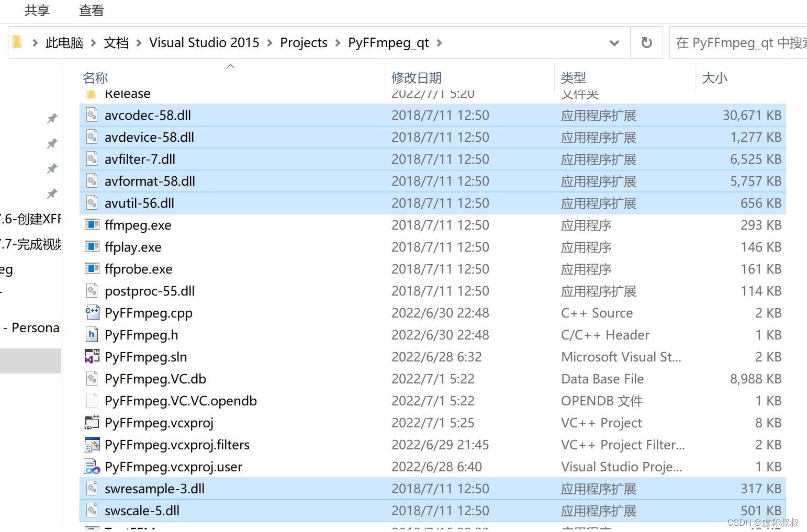Click the folder icon at address bar start

click(x=17, y=42)
